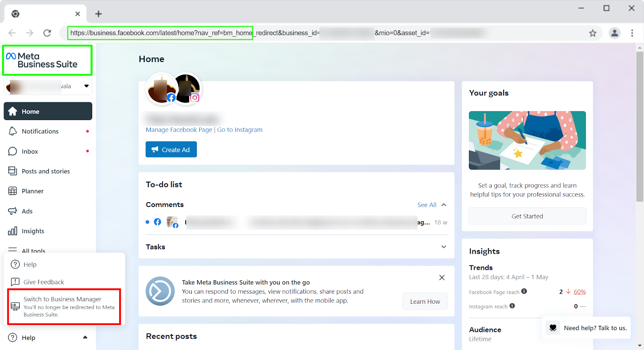Open Notifications in the sidebar
The height and width of the screenshot is (350, 644).
click(48, 131)
